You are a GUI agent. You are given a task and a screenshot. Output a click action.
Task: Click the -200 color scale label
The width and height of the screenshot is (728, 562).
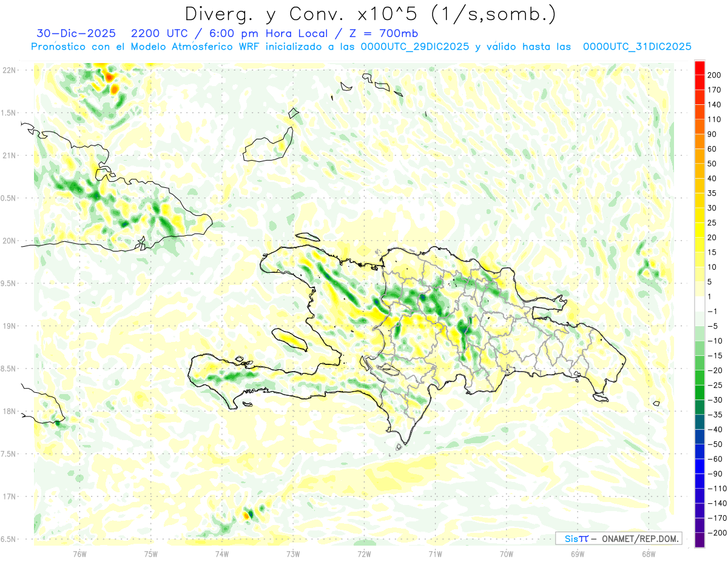tap(716, 533)
